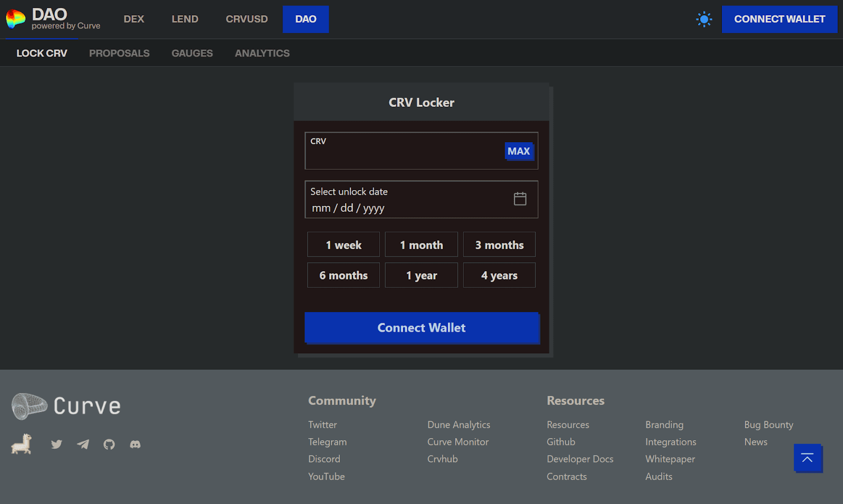The width and height of the screenshot is (843, 504).
Task: Open Discord via footer icon
Action: pyautogui.click(x=135, y=444)
